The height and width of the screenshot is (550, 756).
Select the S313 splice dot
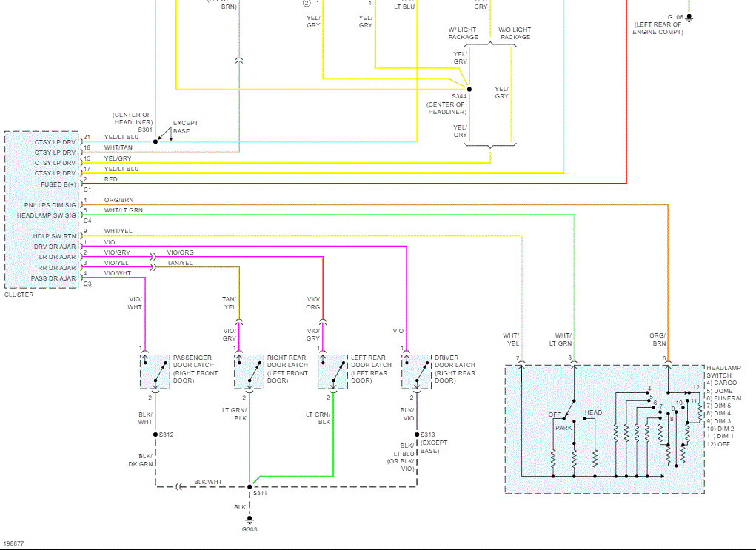pyautogui.click(x=417, y=435)
